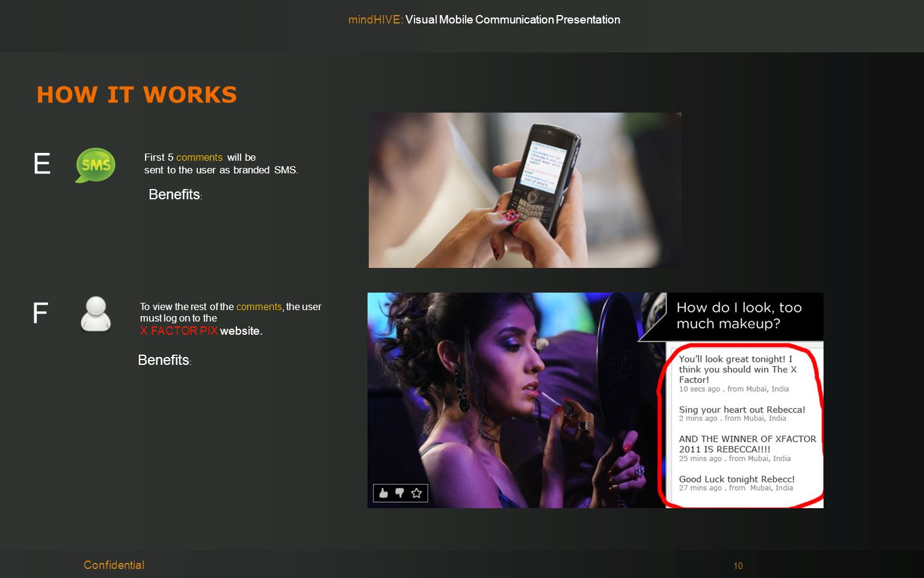Viewport: 924px width, 578px height.
Task: Click the letter E step marker
Action: click(x=42, y=164)
